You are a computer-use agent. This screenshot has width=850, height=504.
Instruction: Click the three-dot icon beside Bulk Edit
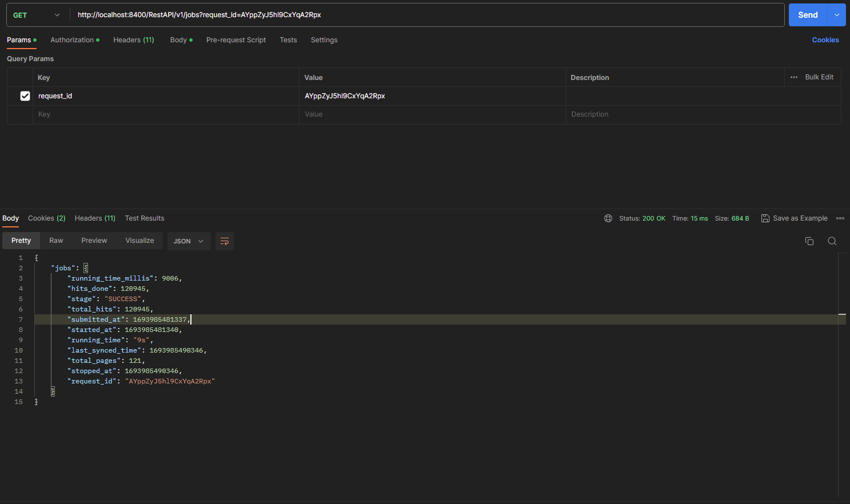pyautogui.click(x=794, y=77)
